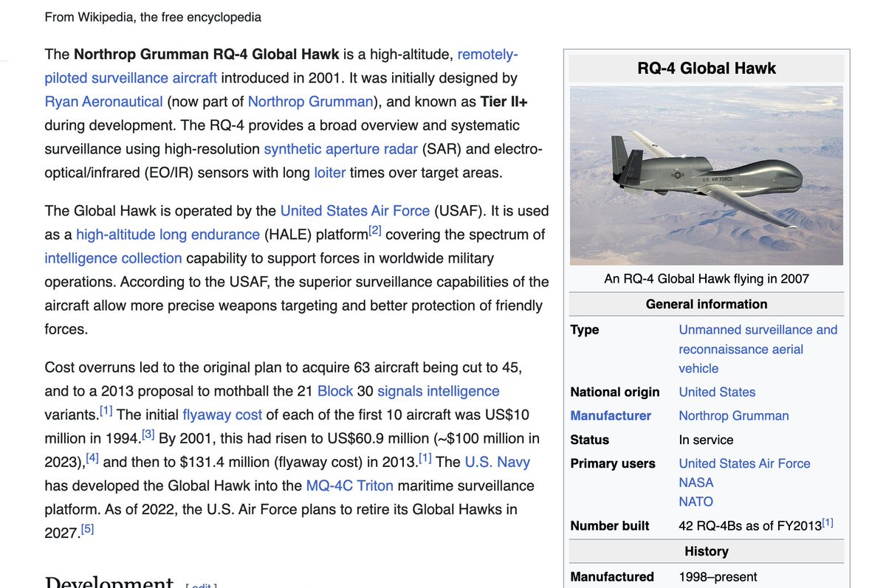886x588 pixels.
Task: Click the 'Primary users' infobox label
Action: click(x=613, y=463)
